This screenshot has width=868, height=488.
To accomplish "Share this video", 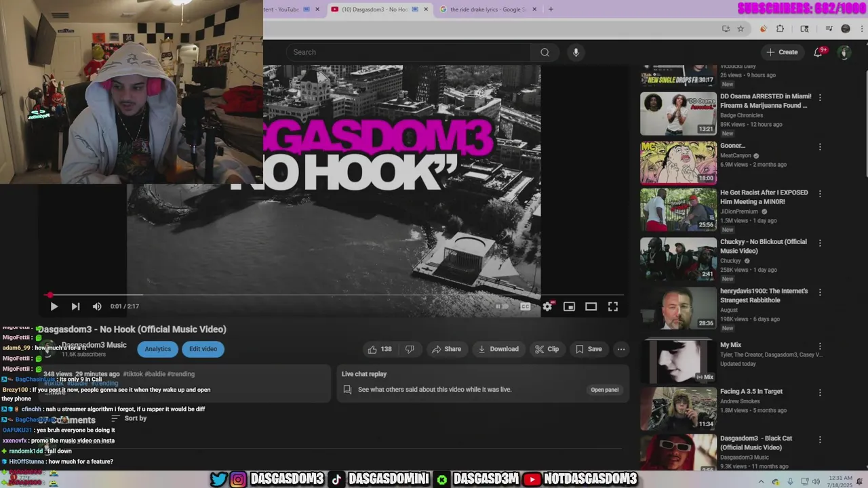I will tap(446, 349).
